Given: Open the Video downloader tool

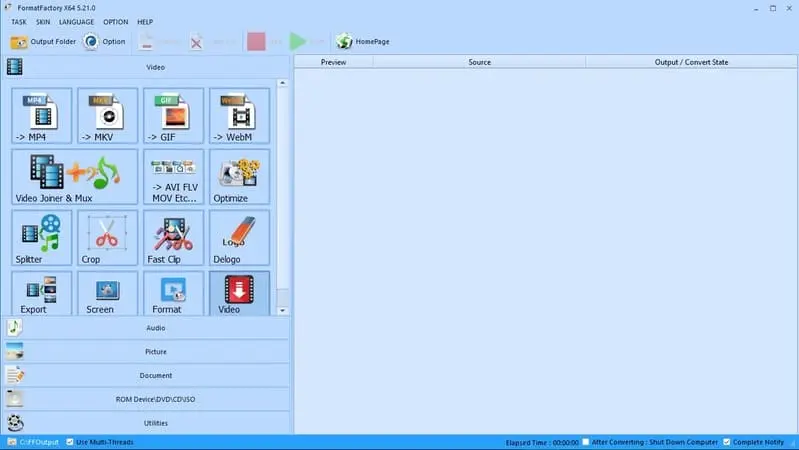Looking at the screenshot, I should 239,293.
